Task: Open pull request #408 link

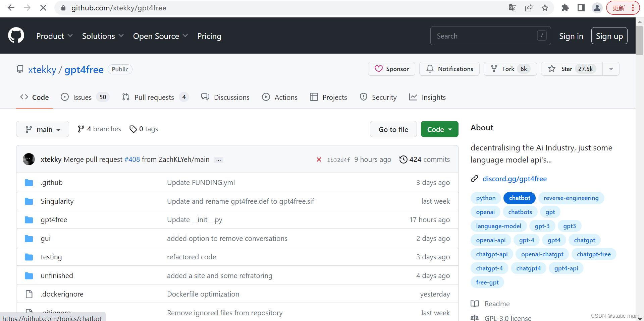Action: point(132,159)
